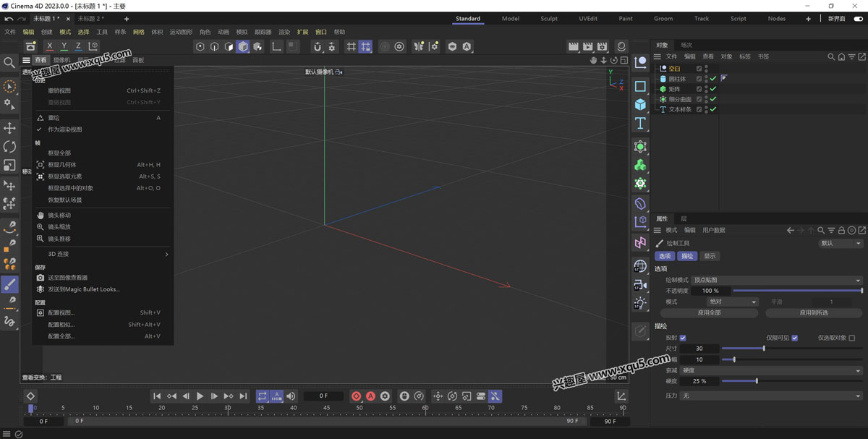
Task: Select the 显示 tab button
Action: coord(710,256)
